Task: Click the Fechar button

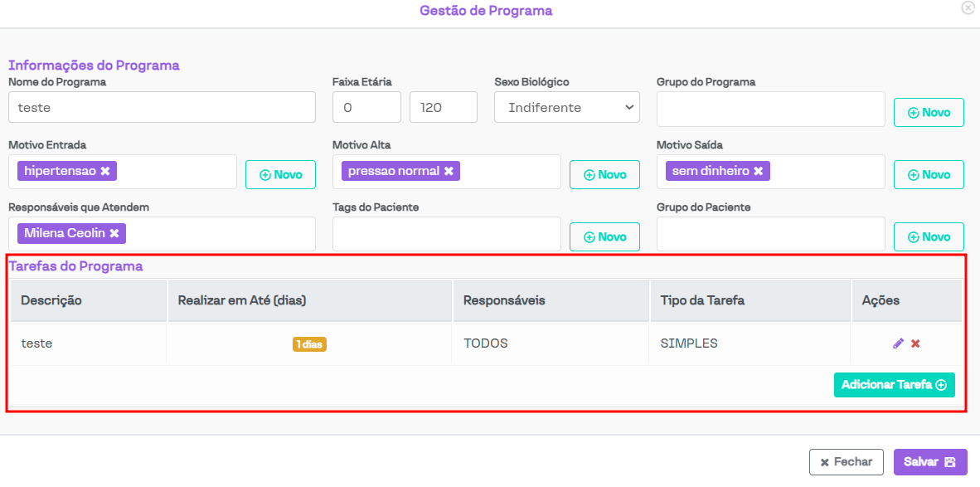Action: [x=846, y=462]
